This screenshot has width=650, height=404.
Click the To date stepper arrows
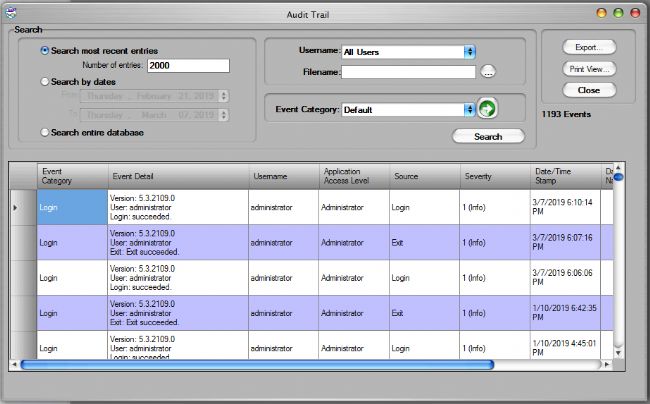coord(224,115)
